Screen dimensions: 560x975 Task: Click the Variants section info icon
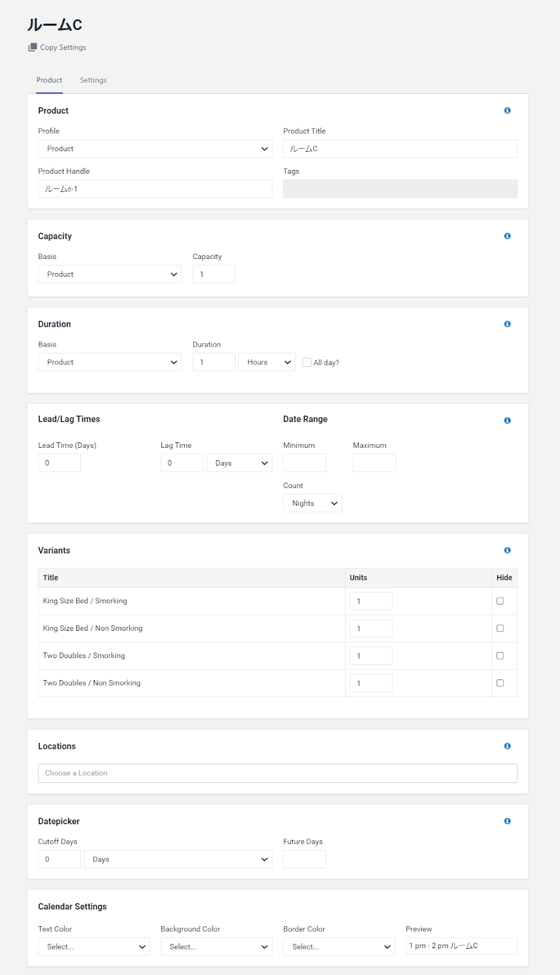tap(507, 550)
